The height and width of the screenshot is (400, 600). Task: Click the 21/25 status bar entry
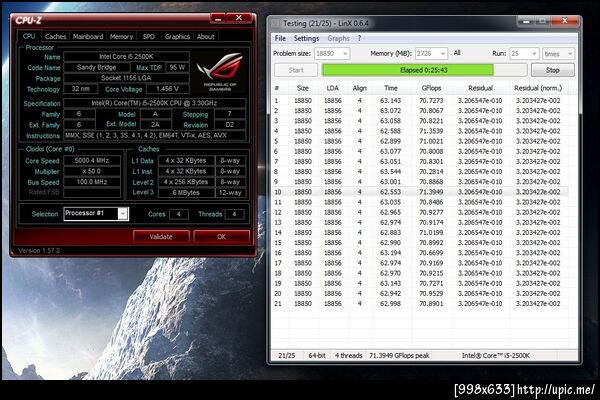[287, 356]
